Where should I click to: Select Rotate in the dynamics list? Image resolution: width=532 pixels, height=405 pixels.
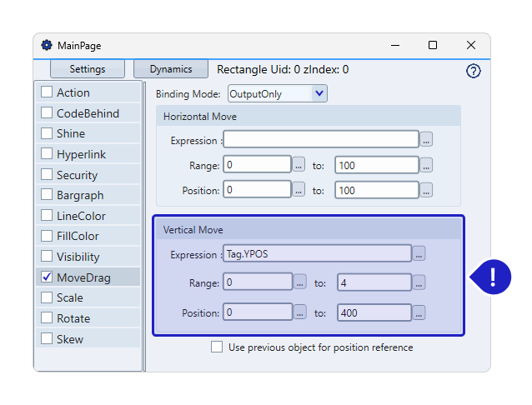tap(73, 318)
